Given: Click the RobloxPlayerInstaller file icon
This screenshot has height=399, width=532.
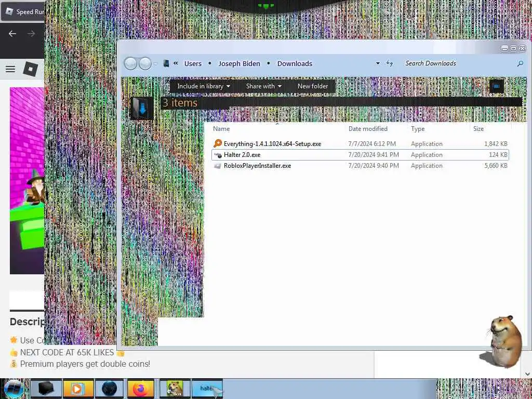Looking at the screenshot, I should (x=218, y=166).
